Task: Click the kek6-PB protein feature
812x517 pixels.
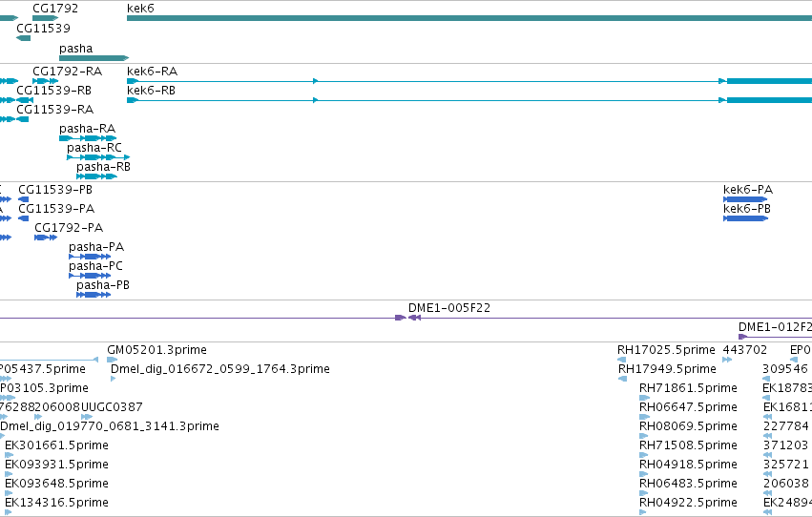Action: click(x=746, y=218)
